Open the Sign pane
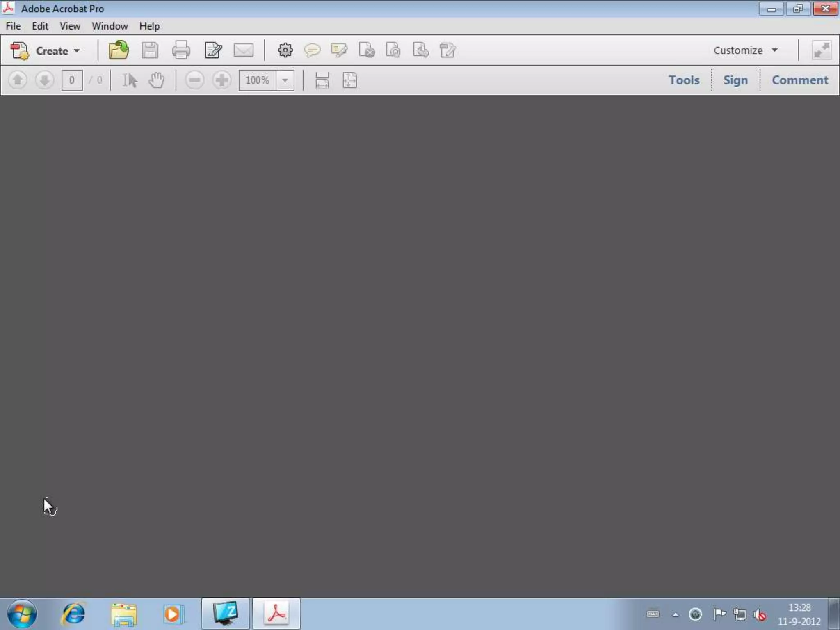Screen dimensions: 840x630 (x=735, y=80)
